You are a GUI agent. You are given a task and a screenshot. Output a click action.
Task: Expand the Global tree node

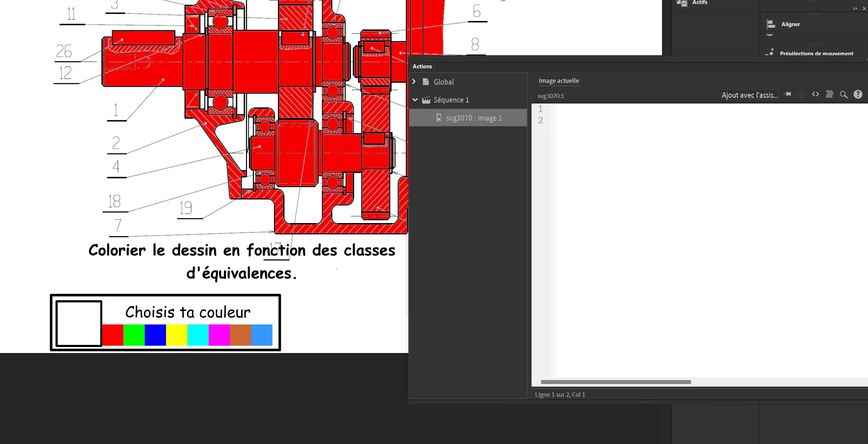coord(414,82)
